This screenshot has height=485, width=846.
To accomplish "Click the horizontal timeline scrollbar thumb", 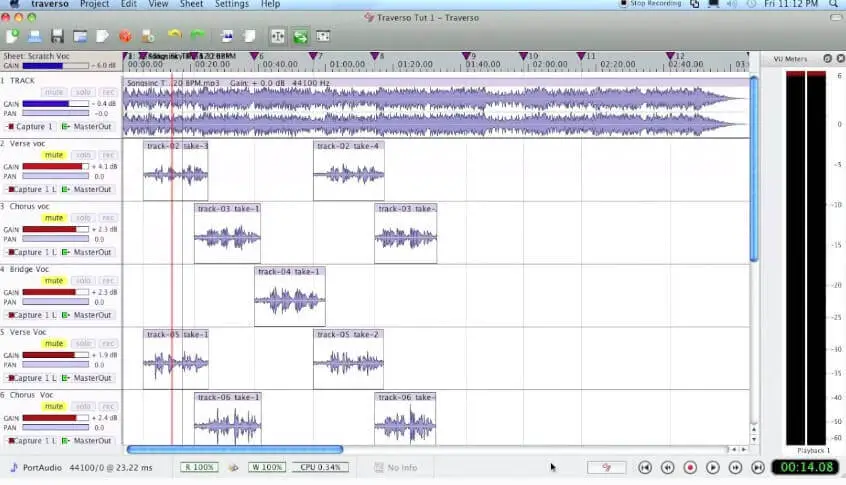I will pyautogui.click(x=235, y=449).
